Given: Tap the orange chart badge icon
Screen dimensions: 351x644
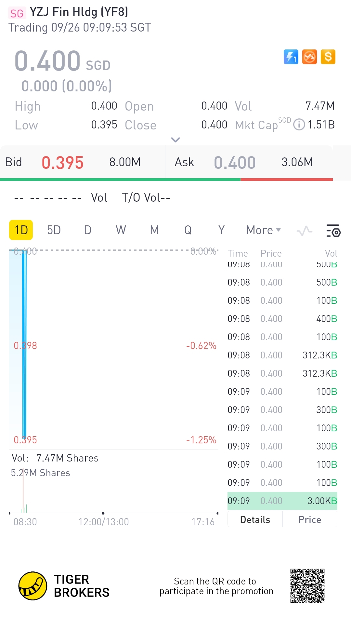Looking at the screenshot, I should [309, 57].
